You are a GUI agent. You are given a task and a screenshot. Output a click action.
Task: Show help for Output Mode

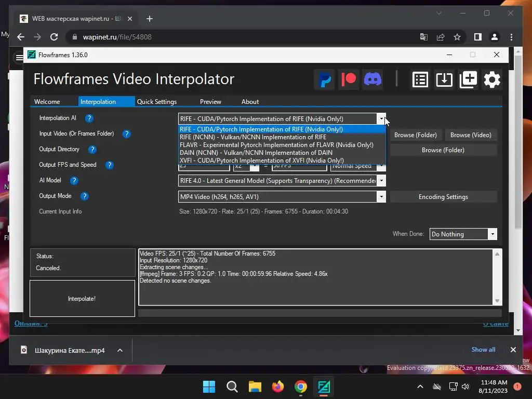(85, 196)
